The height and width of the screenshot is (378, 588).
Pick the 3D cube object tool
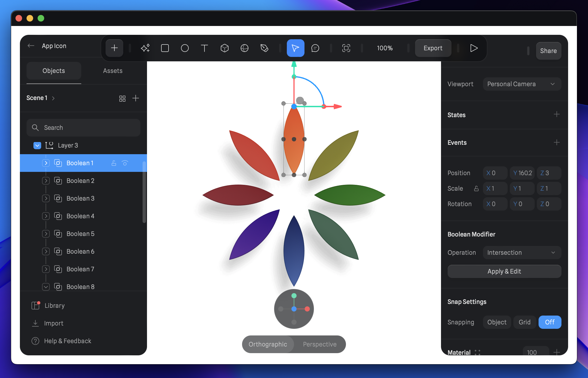225,48
